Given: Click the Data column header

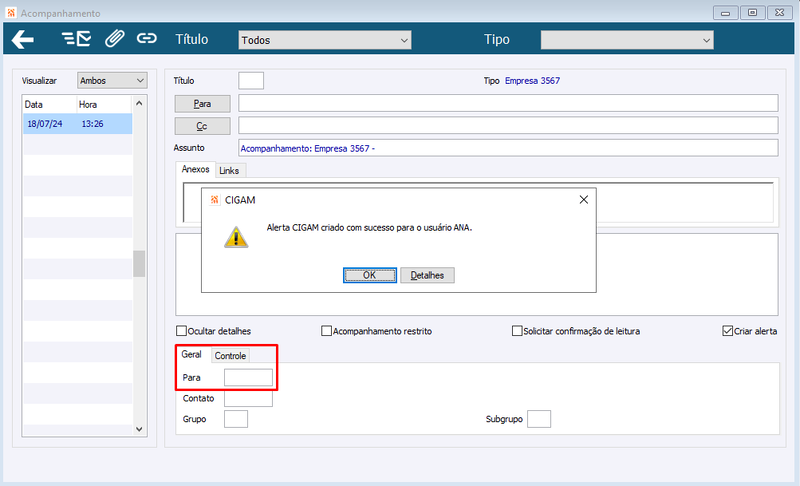Looking at the screenshot, I should [49, 105].
